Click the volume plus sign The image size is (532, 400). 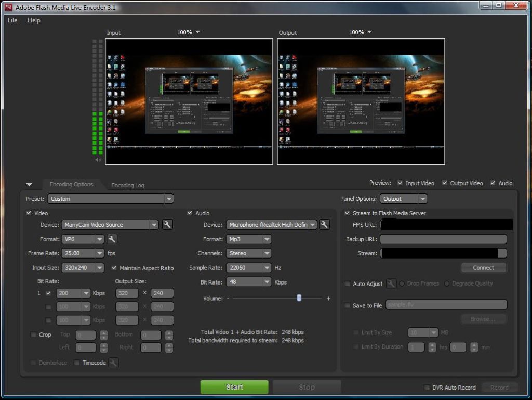(328, 299)
